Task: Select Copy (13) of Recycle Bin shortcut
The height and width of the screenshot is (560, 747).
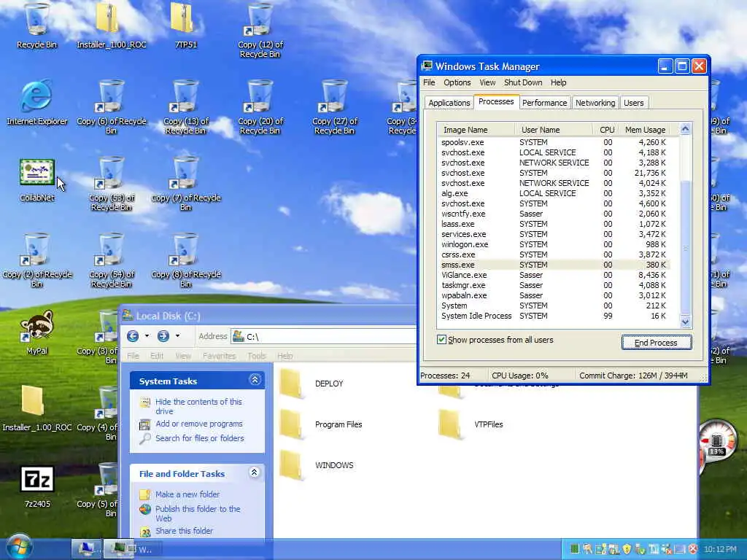Action: click(x=185, y=106)
